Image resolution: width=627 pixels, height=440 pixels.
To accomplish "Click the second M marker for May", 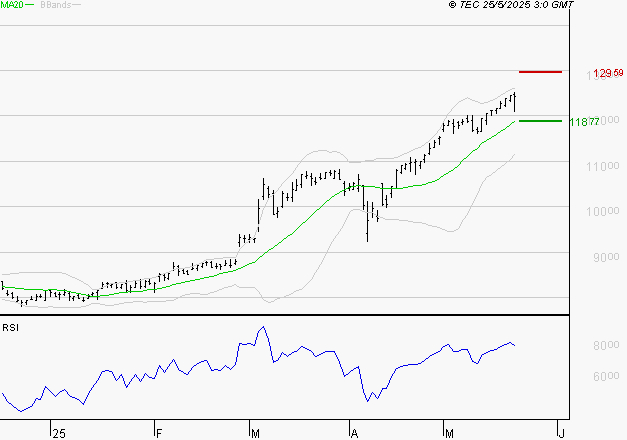I will pyautogui.click(x=449, y=434).
